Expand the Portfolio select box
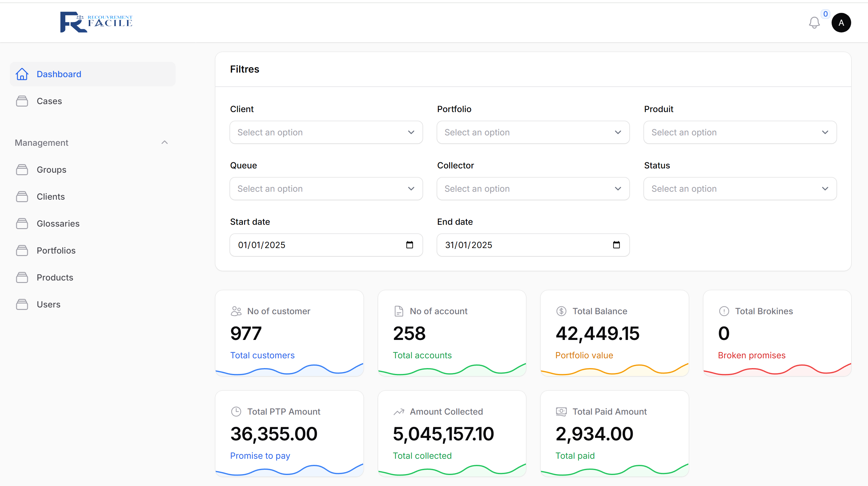The height and width of the screenshot is (486, 868). coord(533,132)
